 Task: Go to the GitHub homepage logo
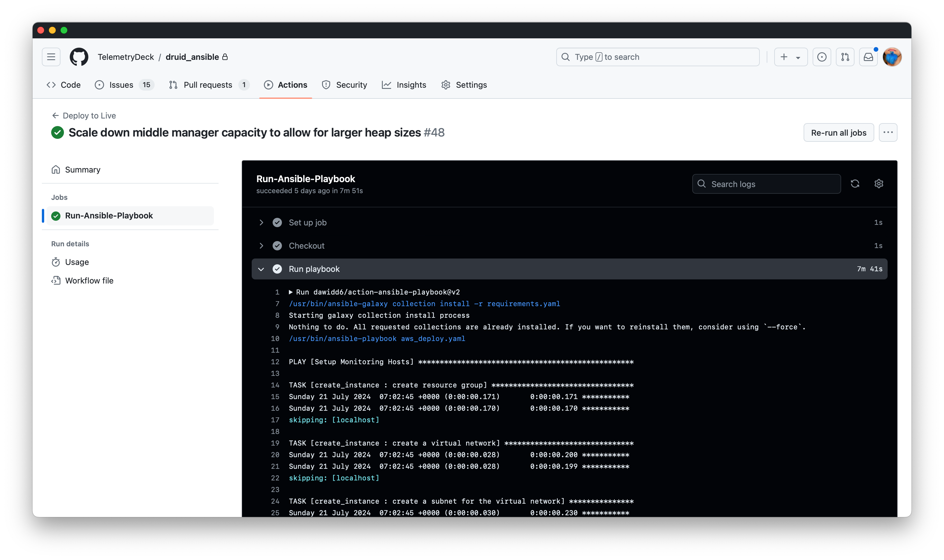(x=79, y=57)
